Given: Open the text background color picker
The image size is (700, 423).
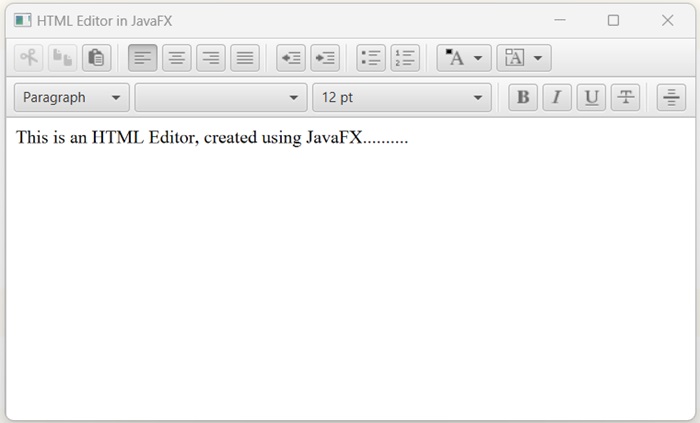Looking at the screenshot, I should tap(524, 58).
